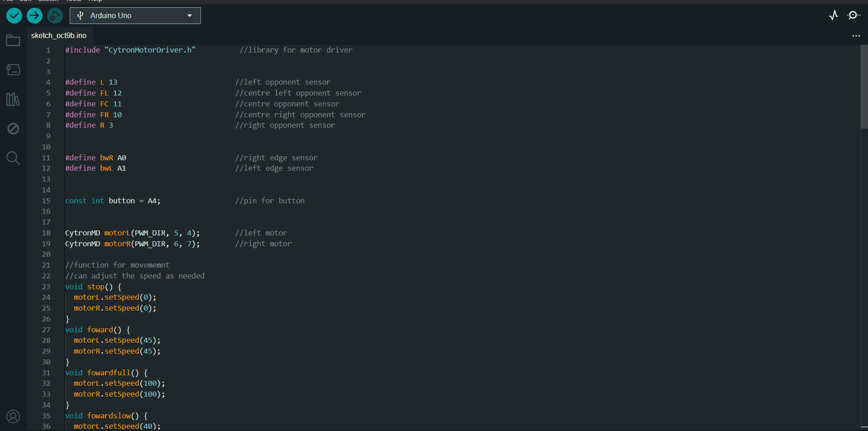Select the sketch_oct9b.ino tab
The image size is (868, 431).
click(x=60, y=35)
